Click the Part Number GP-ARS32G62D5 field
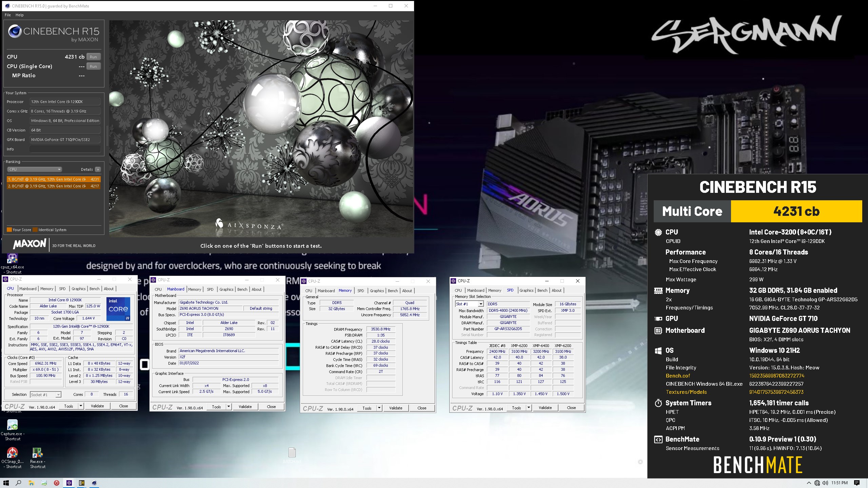The width and height of the screenshot is (868, 488). (x=508, y=329)
